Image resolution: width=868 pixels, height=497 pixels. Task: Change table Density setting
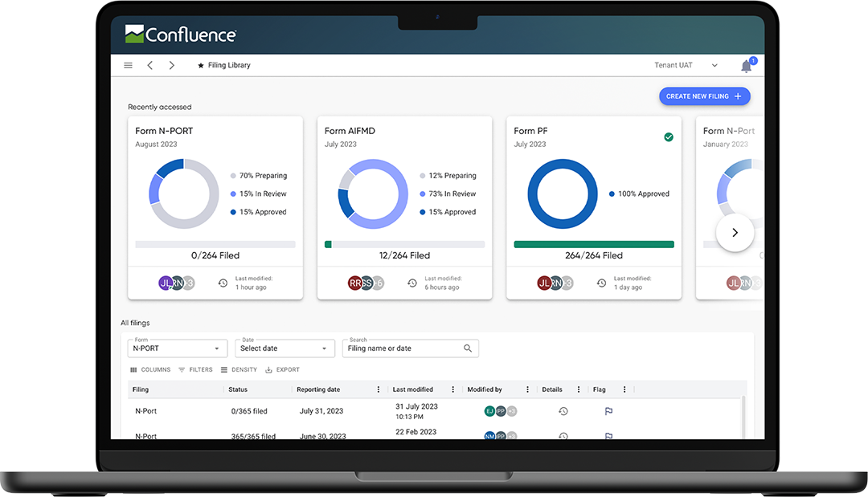point(239,370)
